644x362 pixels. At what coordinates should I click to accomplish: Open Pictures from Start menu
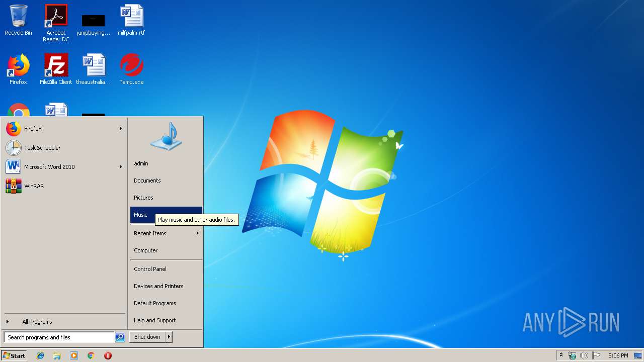coord(166,198)
